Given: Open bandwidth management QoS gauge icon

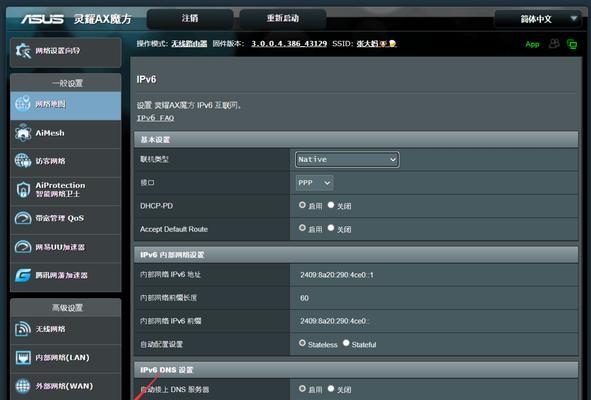Looking at the screenshot, I should (23, 218).
